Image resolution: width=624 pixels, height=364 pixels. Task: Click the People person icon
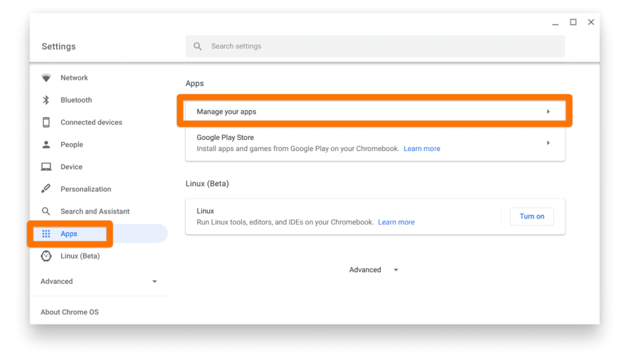click(46, 145)
